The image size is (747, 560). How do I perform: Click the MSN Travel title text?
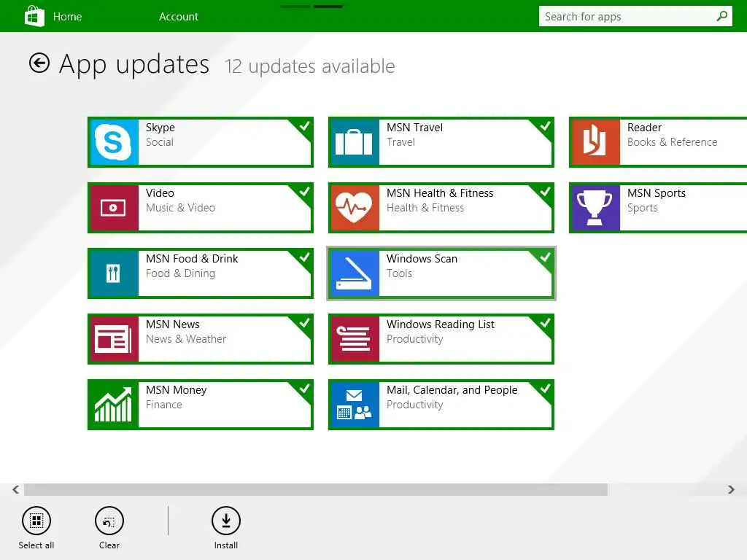tap(414, 128)
